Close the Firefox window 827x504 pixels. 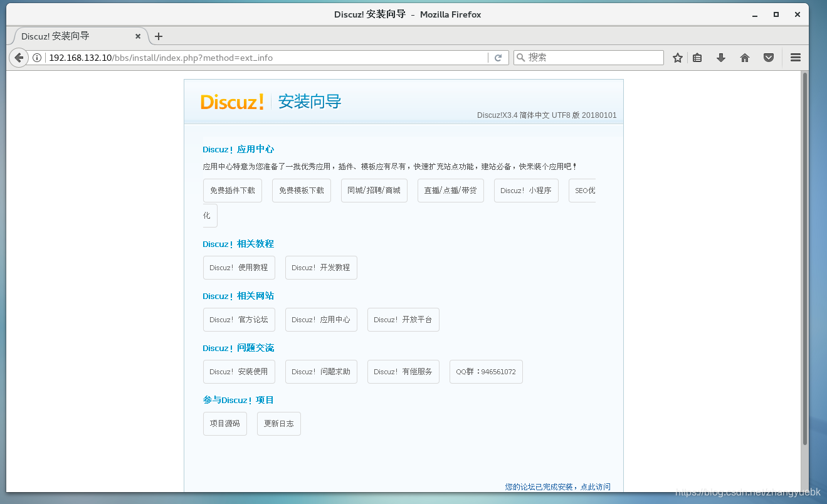pos(797,14)
